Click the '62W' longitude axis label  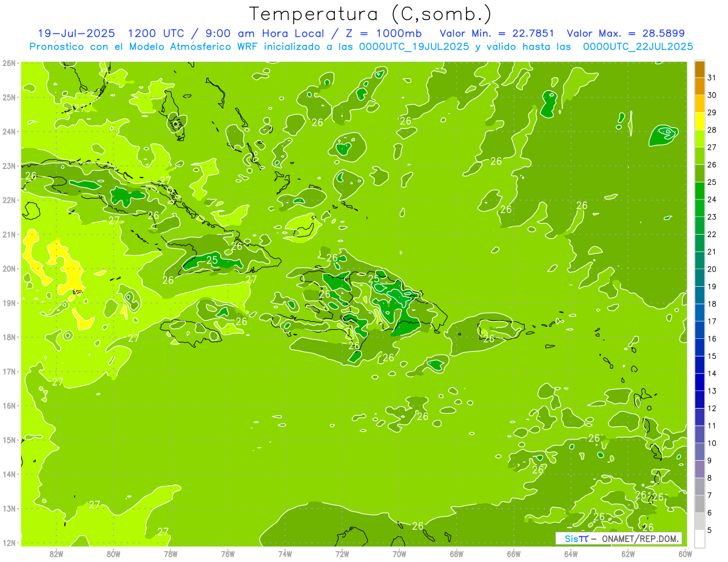point(628,554)
